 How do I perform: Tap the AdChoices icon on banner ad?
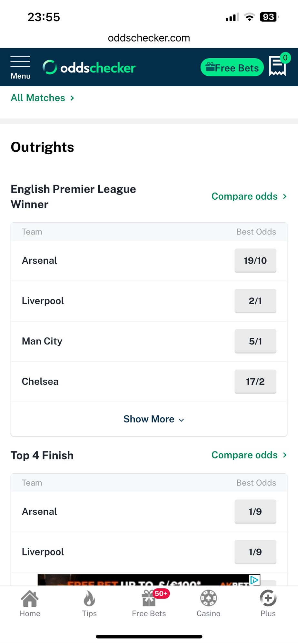pos(254,580)
